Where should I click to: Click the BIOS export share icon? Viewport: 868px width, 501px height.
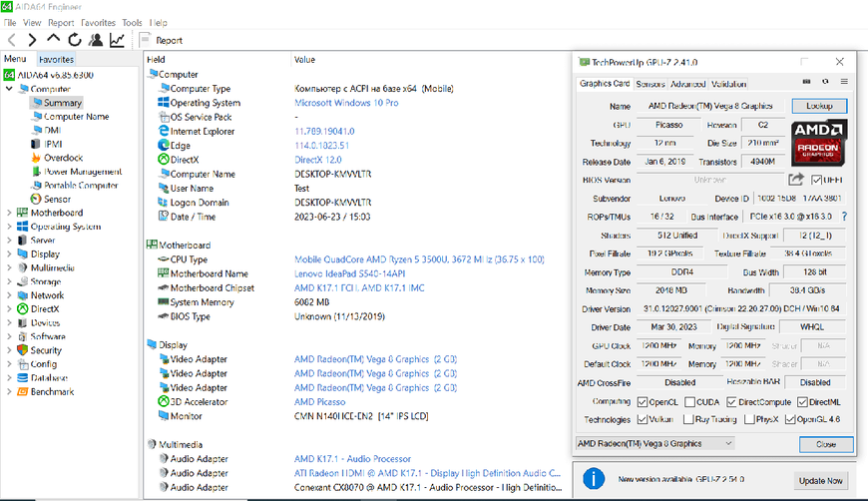point(796,180)
